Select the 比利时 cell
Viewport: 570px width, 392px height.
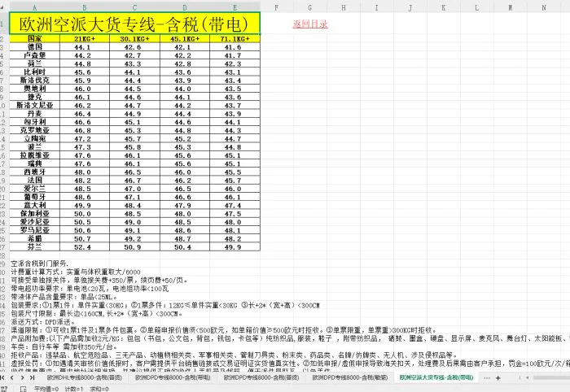(x=34, y=72)
